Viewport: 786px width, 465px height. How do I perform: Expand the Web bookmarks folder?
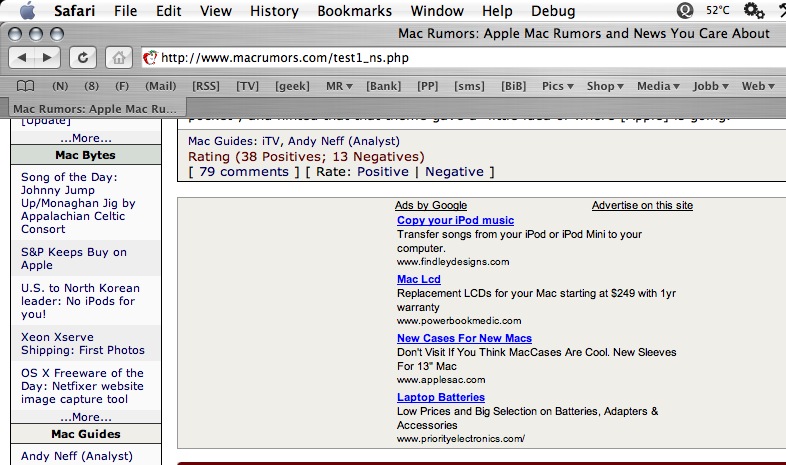coord(758,86)
